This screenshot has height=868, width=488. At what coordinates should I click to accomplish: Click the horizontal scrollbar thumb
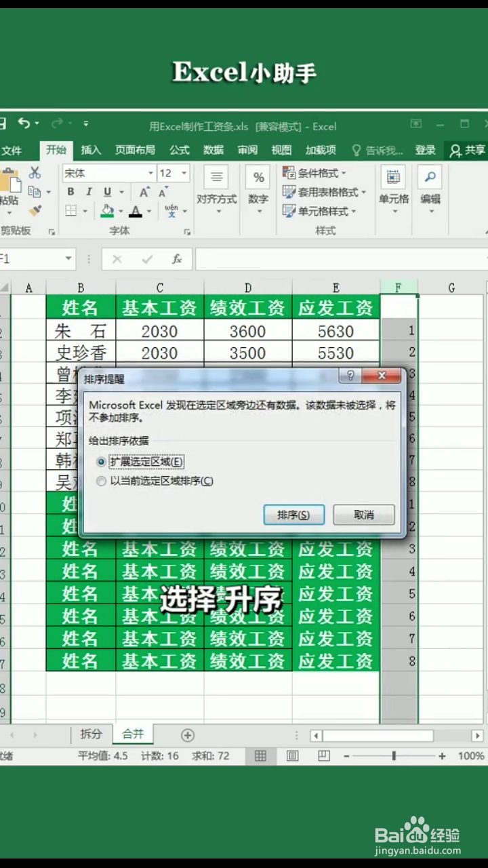pyautogui.click(x=378, y=736)
